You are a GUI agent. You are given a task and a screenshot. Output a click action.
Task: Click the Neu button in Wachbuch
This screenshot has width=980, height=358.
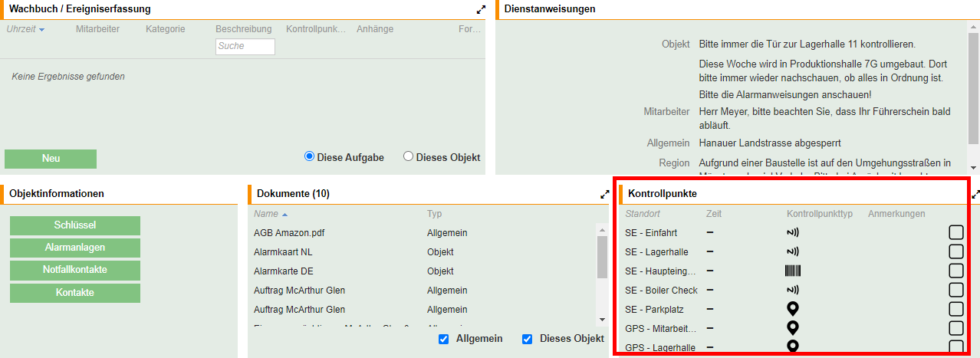51,159
